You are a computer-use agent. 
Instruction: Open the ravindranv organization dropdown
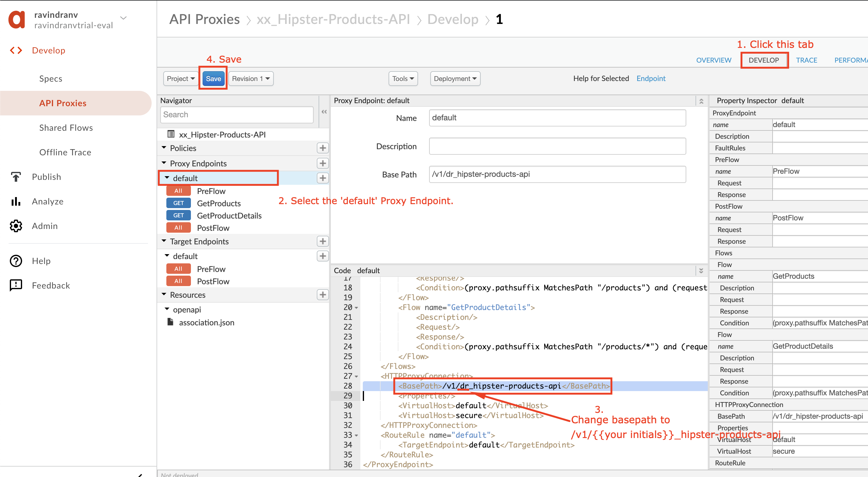coord(123,18)
